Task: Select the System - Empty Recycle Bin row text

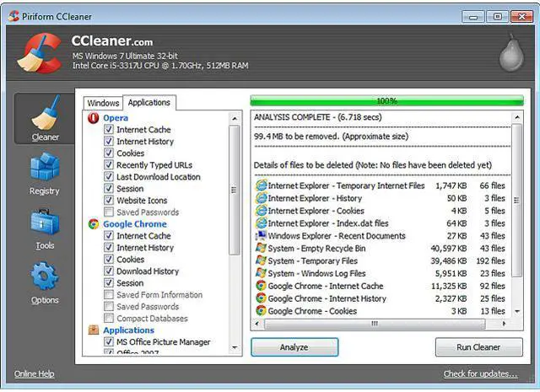Action: click(317, 248)
